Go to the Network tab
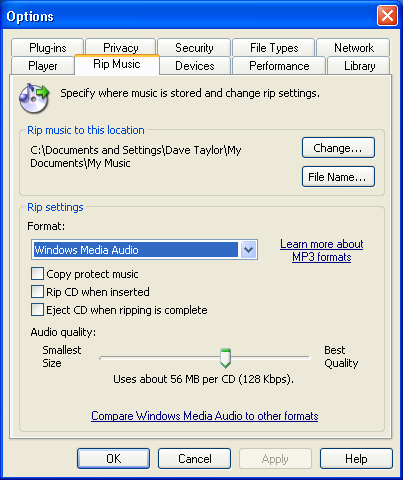Viewport: 403px width, 480px height. tap(353, 48)
